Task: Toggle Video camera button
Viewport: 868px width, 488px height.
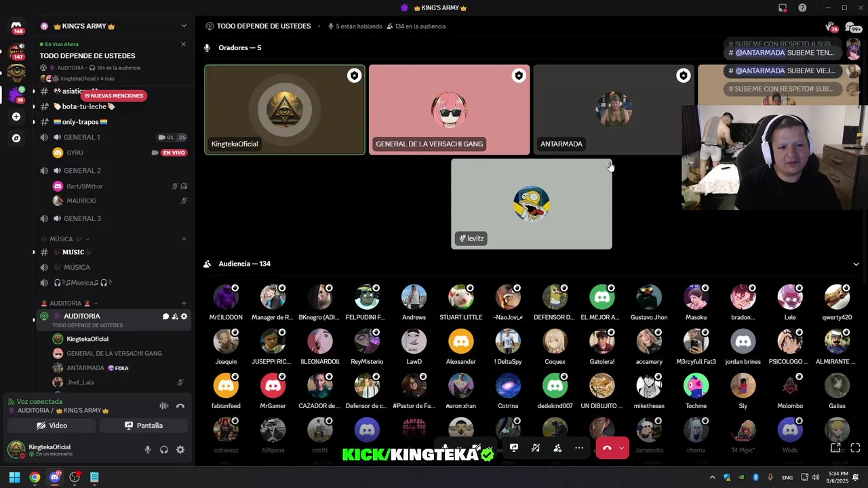Action: click(52, 426)
